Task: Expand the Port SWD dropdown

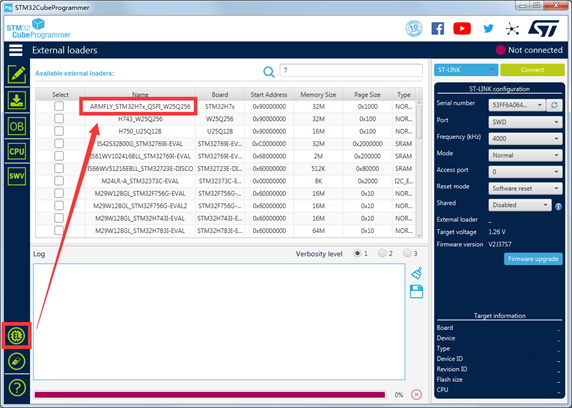Action: (525, 122)
